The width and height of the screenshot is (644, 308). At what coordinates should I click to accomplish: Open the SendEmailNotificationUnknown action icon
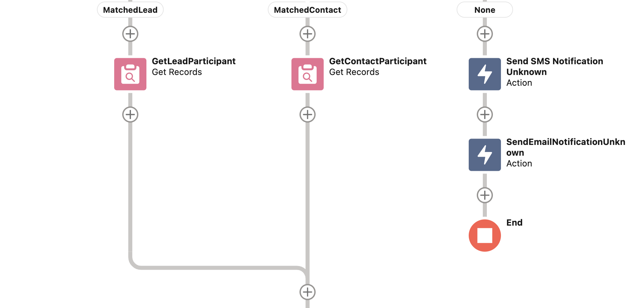pyautogui.click(x=485, y=155)
